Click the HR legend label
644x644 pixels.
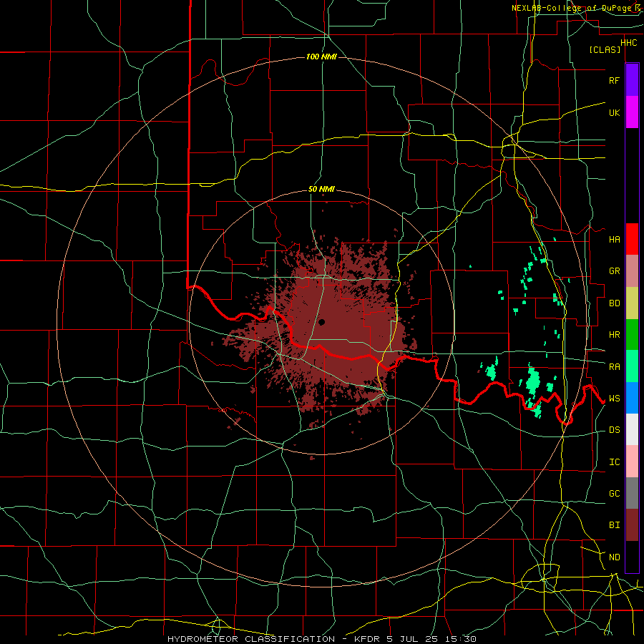click(614, 335)
